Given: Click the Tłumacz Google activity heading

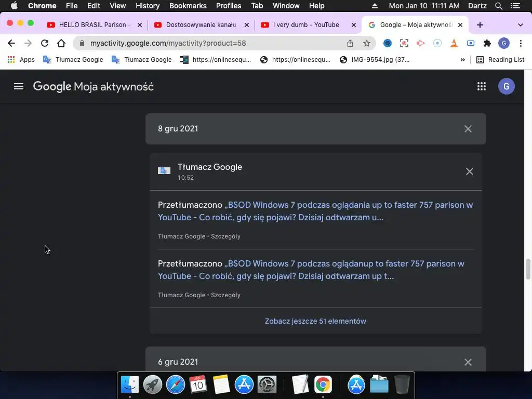Looking at the screenshot, I should (x=210, y=167).
